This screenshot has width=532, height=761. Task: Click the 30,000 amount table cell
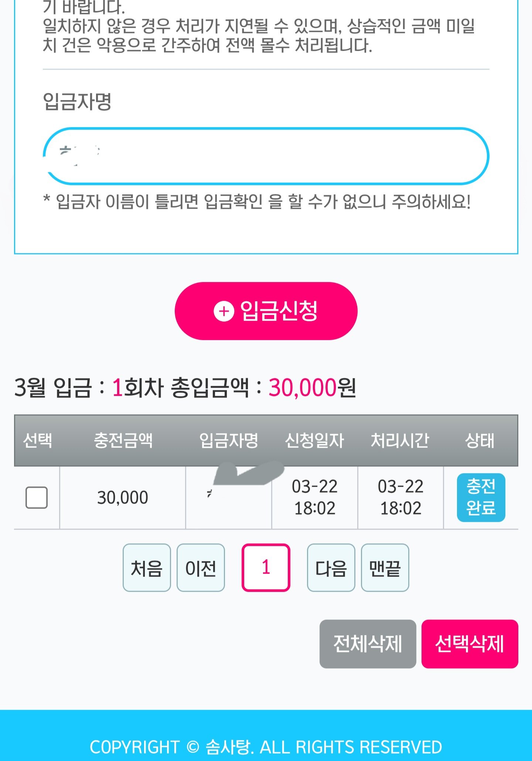pyautogui.click(x=123, y=497)
